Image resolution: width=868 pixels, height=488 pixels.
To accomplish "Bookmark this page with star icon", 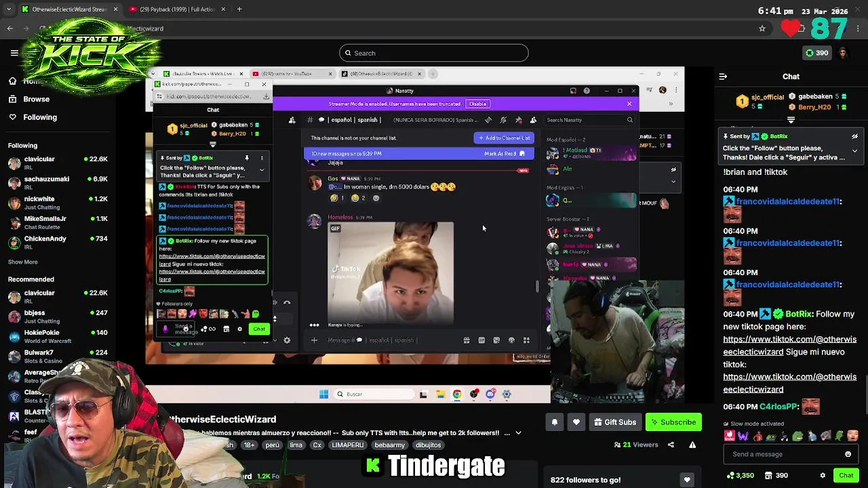I will (x=762, y=28).
